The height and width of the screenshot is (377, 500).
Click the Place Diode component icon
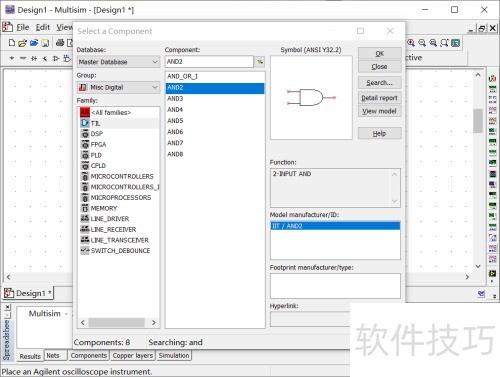point(34,58)
